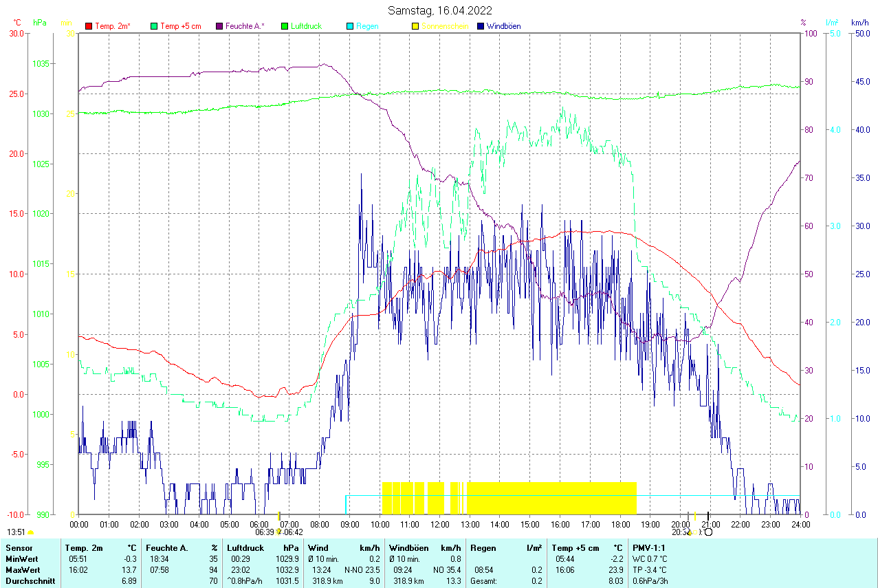Screen dimensions: 878x588
Task: Click the sun icon beside 13:51
Action: pyautogui.click(x=31, y=532)
